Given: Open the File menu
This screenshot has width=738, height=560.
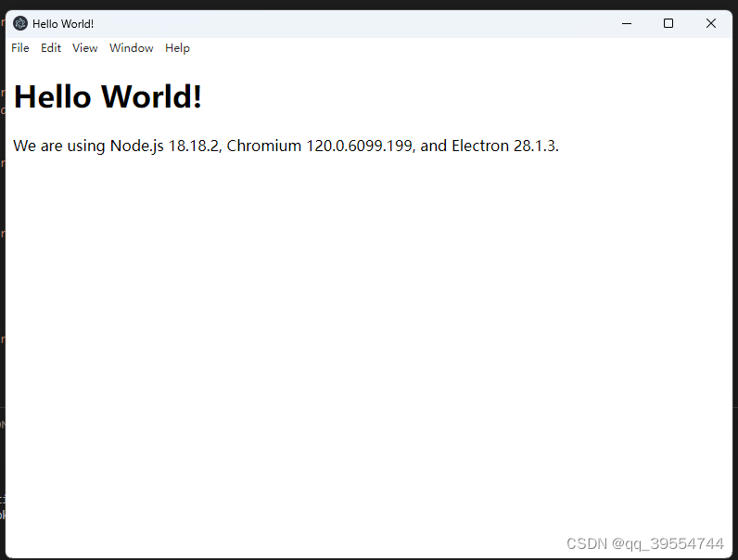Looking at the screenshot, I should [20, 48].
